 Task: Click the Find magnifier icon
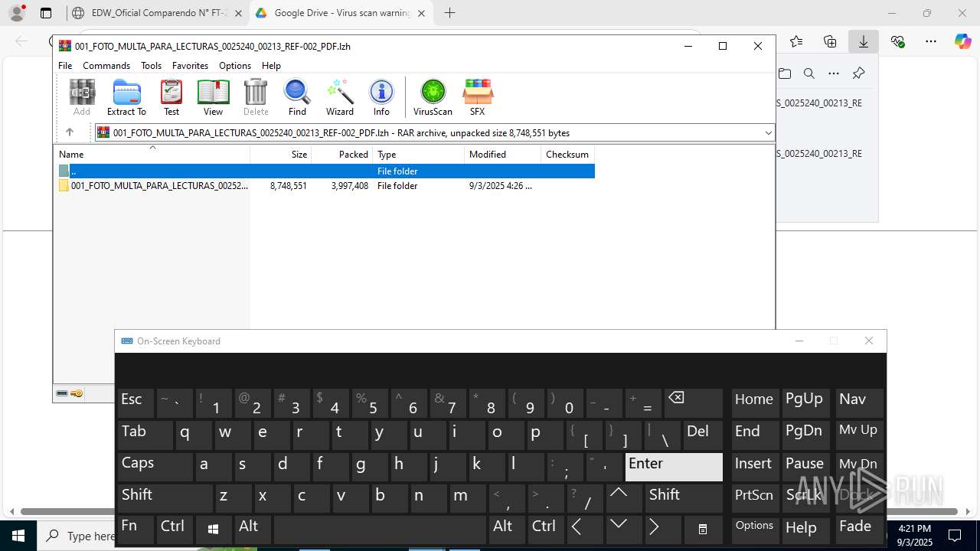coord(297,97)
